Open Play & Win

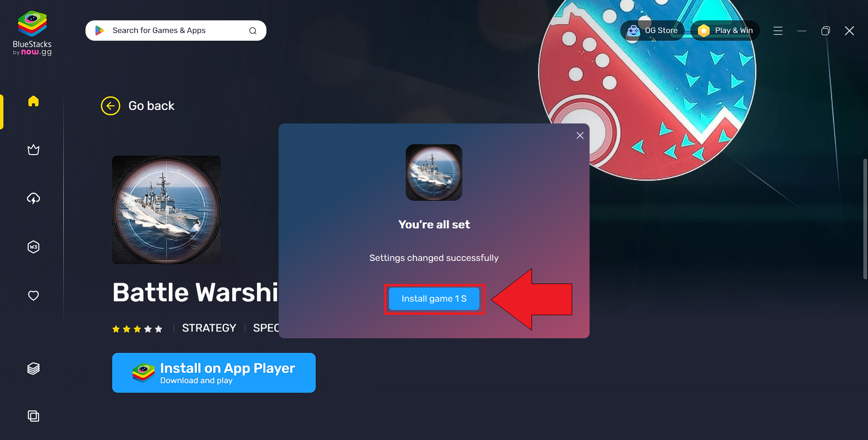725,31
